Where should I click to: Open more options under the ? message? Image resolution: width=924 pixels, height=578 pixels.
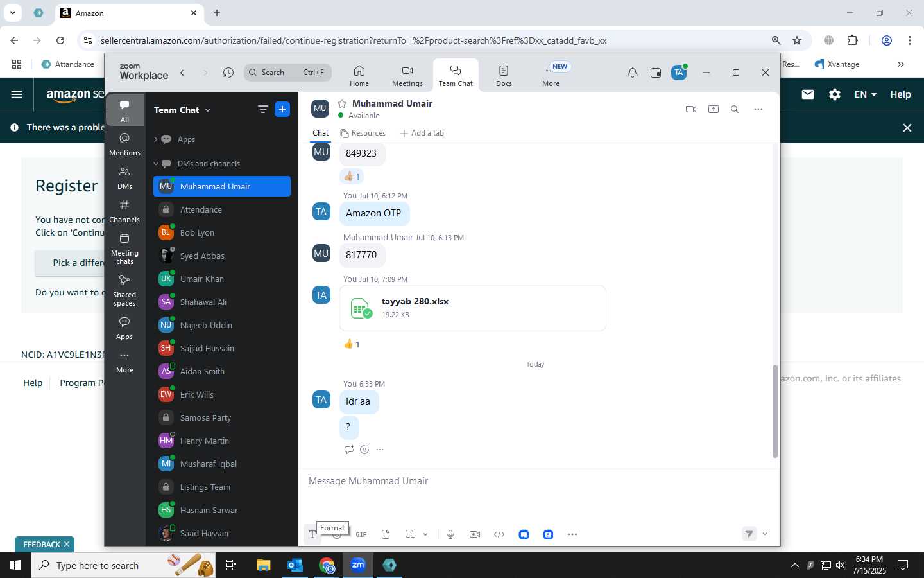click(380, 450)
